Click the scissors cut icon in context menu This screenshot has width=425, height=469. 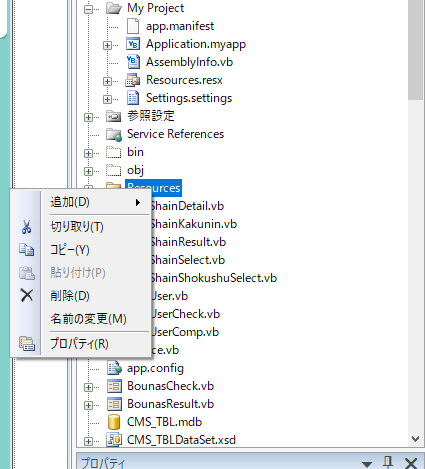pos(26,227)
